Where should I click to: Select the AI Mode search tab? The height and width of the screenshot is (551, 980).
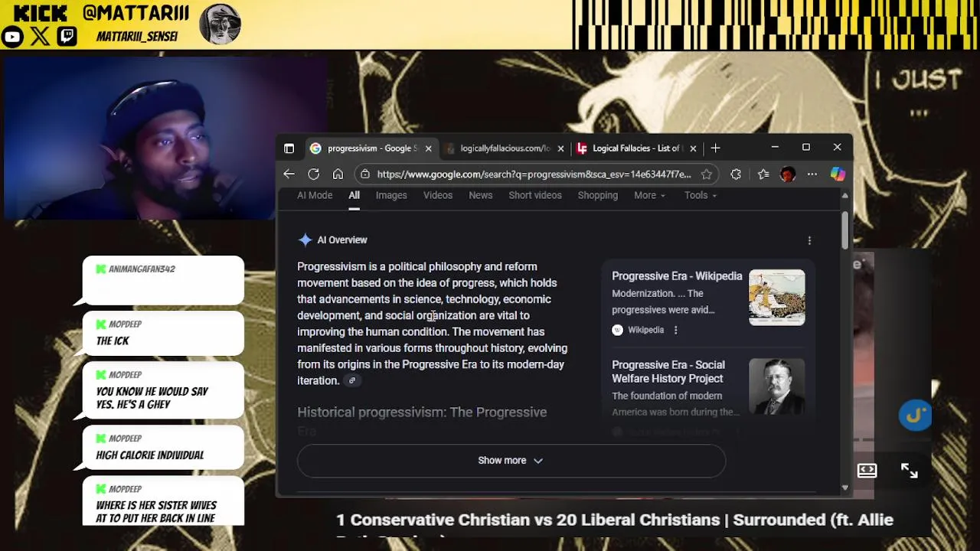[315, 195]
